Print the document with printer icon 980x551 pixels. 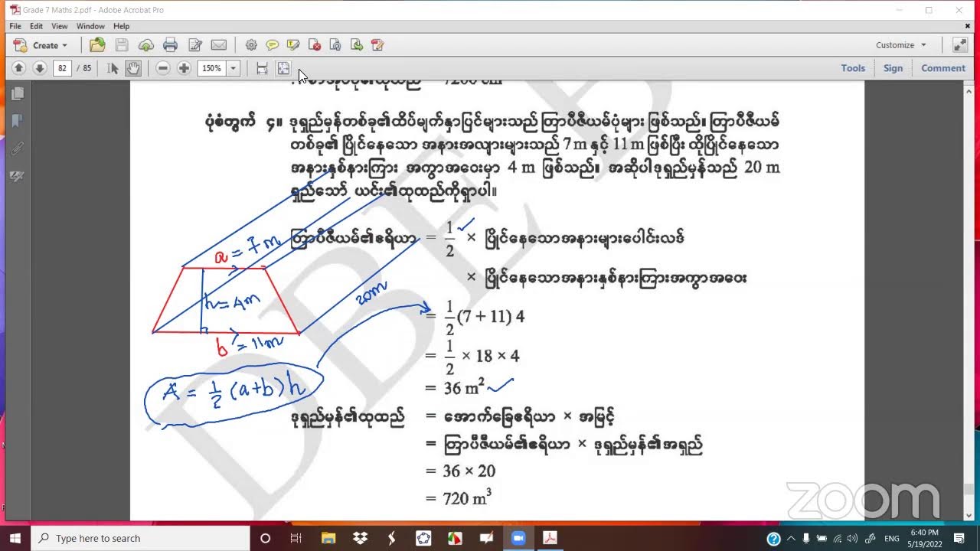(171, 45)
